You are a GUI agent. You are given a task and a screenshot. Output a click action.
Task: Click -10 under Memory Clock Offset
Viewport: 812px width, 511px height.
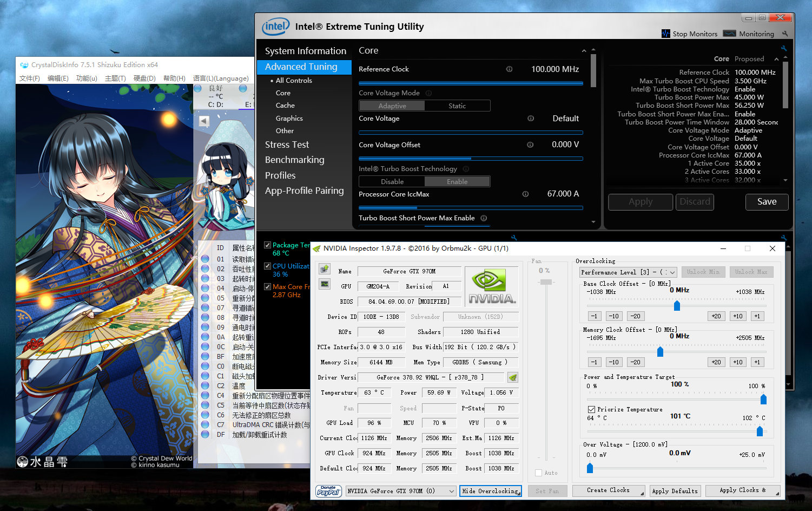coord(613,362)
